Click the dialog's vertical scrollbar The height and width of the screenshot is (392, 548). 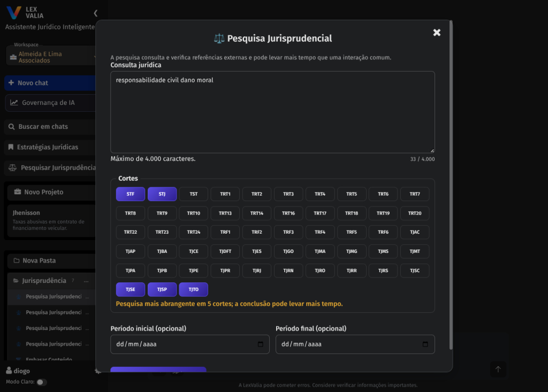tap(451, 185)
